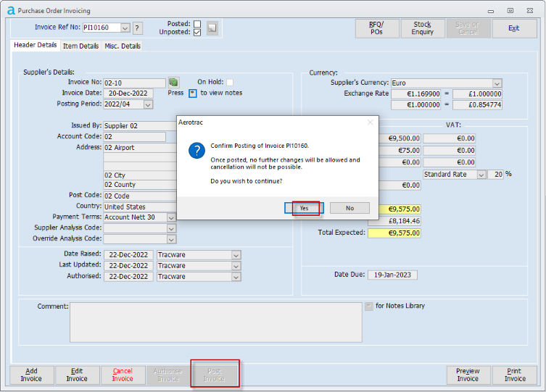Click the Issued By Supplier 02 field
Screen dimensions: 546x392
coord(140,126)
